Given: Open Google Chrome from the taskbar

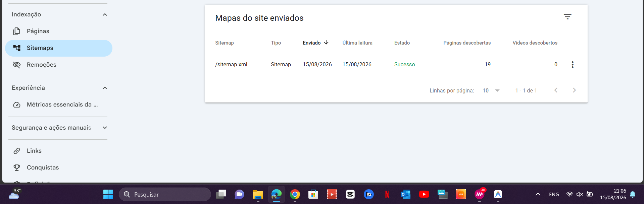Looking at the screenshot, I should 295,194.
